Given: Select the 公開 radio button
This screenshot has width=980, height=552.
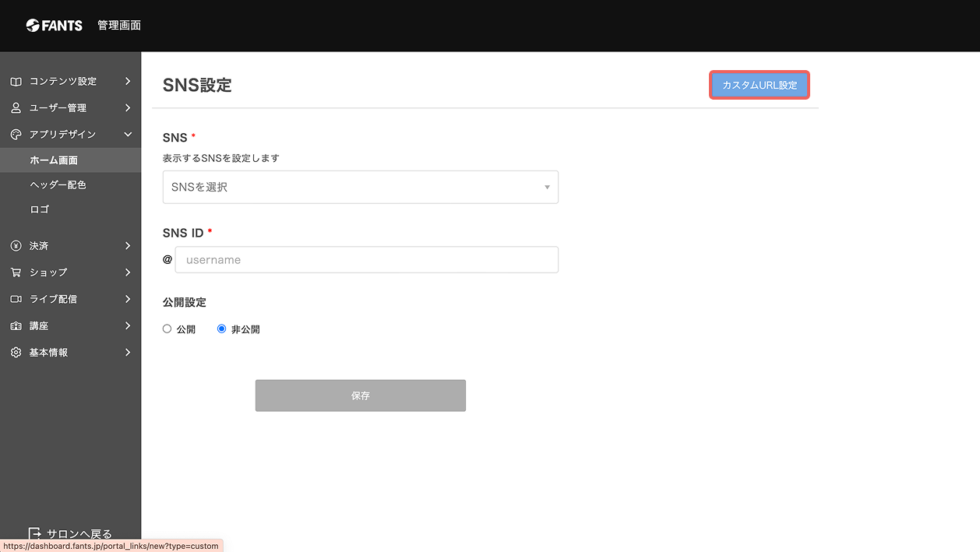Looking at the screenshot, I should [167, 329].
